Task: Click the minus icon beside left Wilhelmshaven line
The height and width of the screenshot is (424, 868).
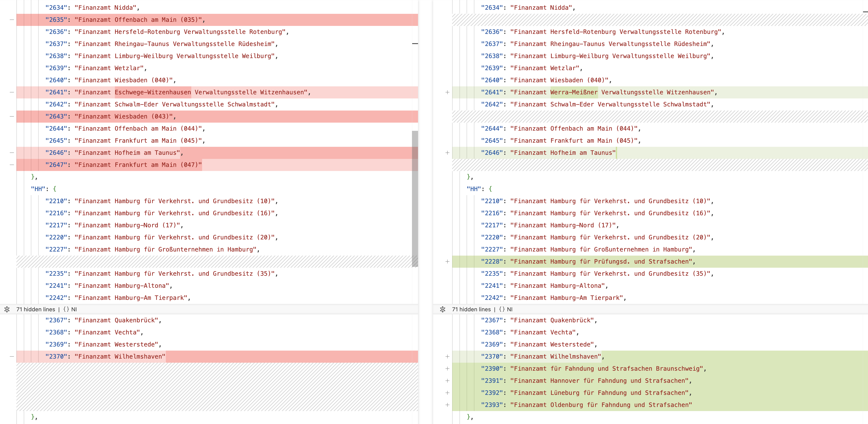Action: [12, 356]
